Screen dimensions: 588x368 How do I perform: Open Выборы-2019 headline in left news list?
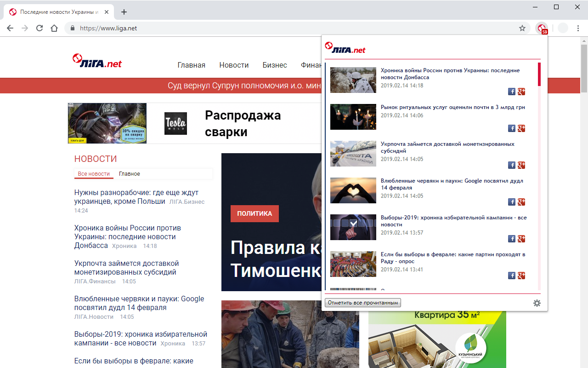(x=141, y=339)
